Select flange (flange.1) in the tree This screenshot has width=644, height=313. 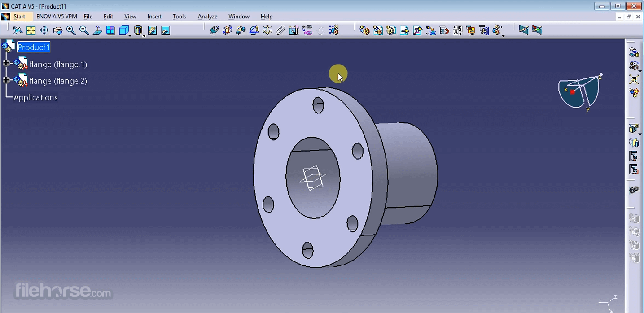[x=58, y=64]
